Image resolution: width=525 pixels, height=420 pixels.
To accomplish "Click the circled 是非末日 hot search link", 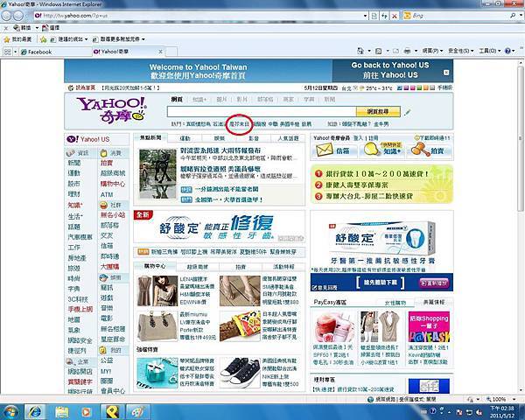I will [x=239, y=124].
